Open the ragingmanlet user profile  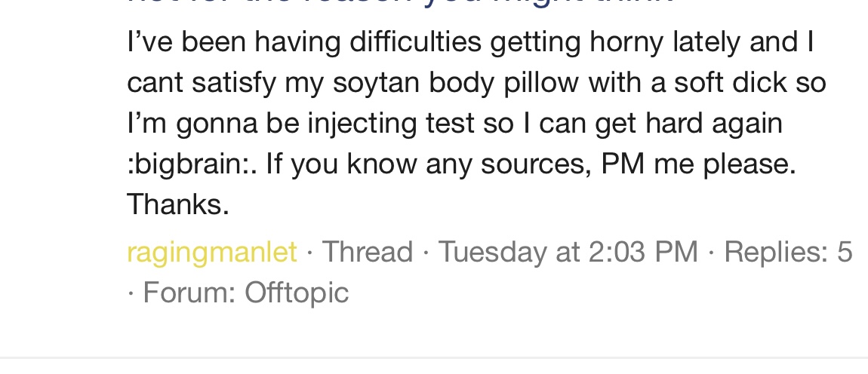[212, 252]
